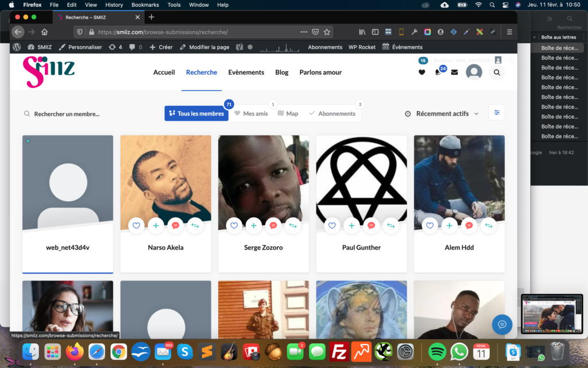Add Alem Hdd as friend

tap(449, 225)
